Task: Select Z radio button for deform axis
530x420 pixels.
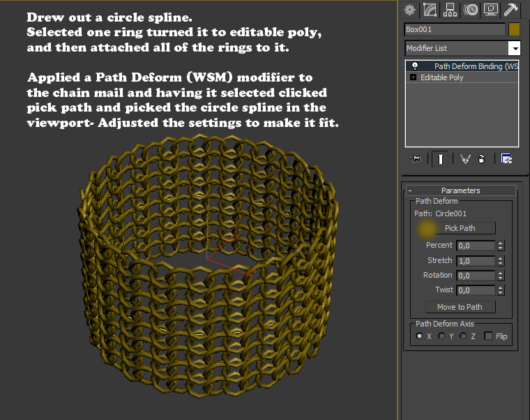Action: (463, 336)
